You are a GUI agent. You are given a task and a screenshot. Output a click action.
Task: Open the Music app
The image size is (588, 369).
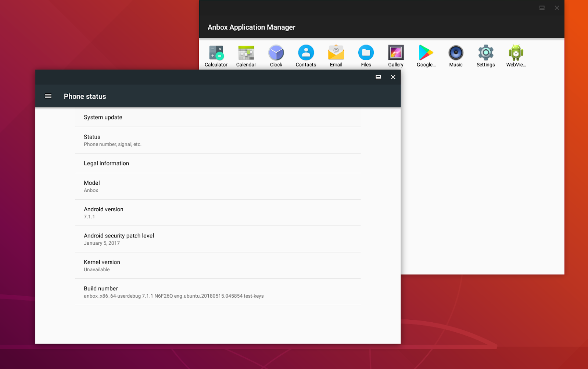point(456,55)
